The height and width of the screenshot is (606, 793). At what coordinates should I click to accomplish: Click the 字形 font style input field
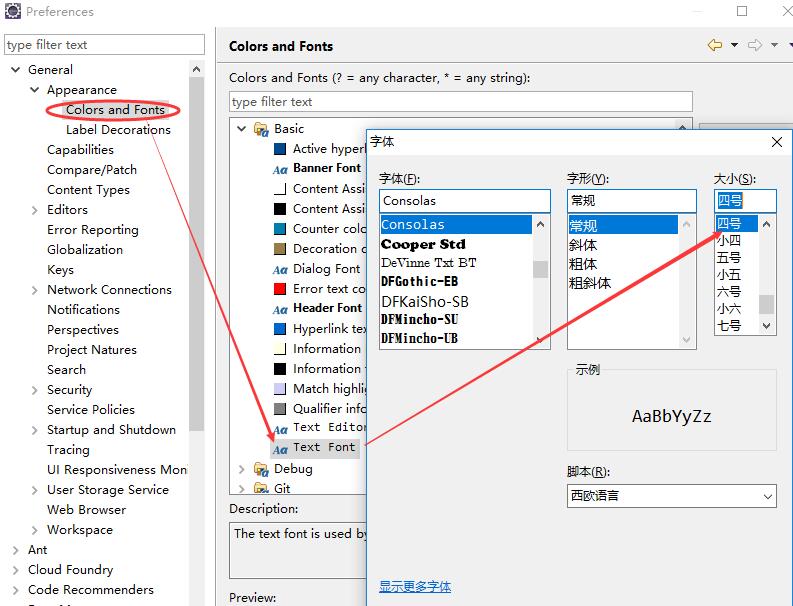tap(632, 201)
